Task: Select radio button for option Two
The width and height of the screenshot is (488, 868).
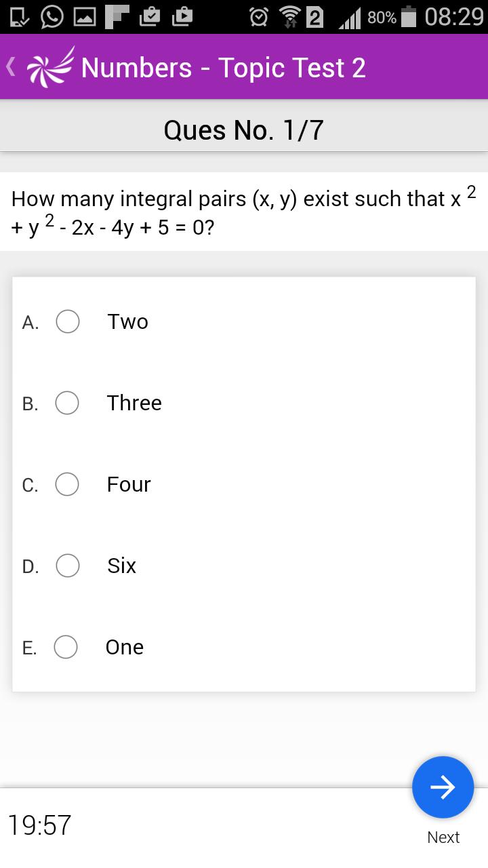Action: [x=68, y=321]
